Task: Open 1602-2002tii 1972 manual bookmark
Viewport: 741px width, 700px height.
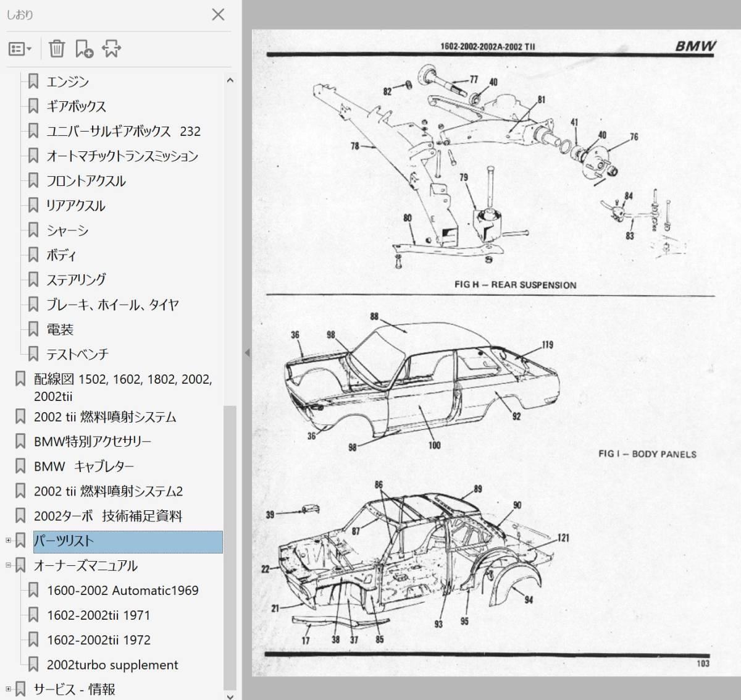Action: (x=99, y=639)
